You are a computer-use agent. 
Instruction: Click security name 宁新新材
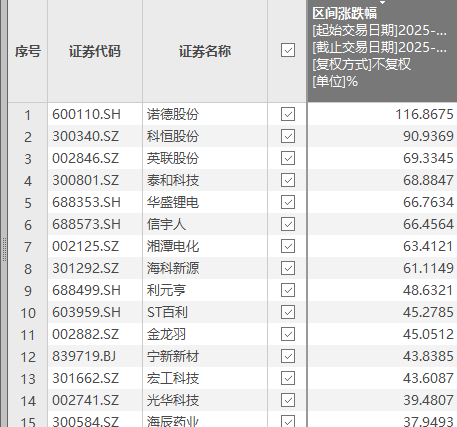pyautogui.click(x=173, y=357)
